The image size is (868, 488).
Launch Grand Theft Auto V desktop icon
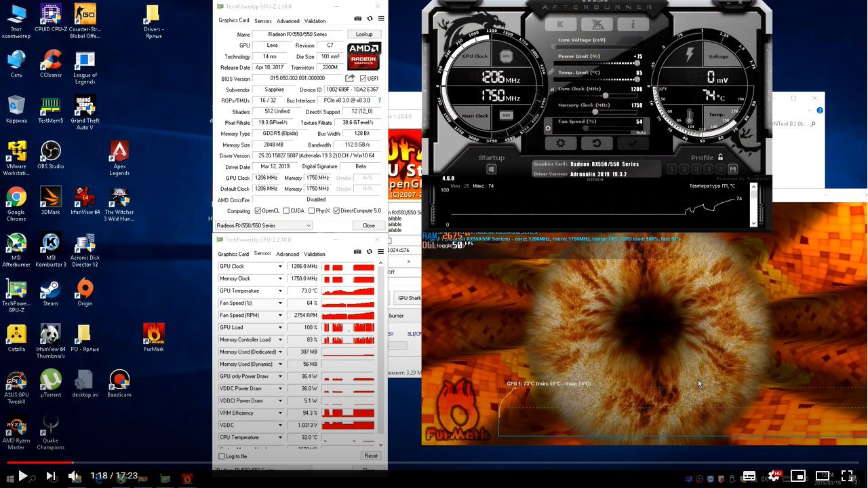coord(85,113)
